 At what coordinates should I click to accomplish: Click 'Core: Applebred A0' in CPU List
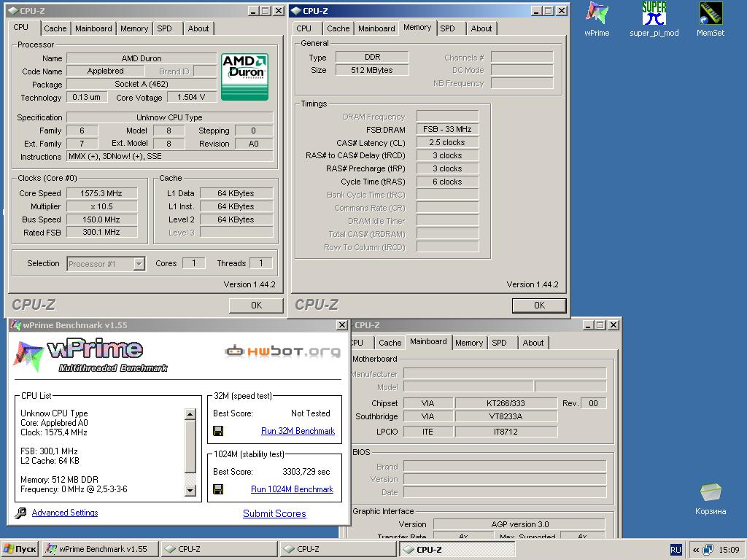[x=54, y=423]
